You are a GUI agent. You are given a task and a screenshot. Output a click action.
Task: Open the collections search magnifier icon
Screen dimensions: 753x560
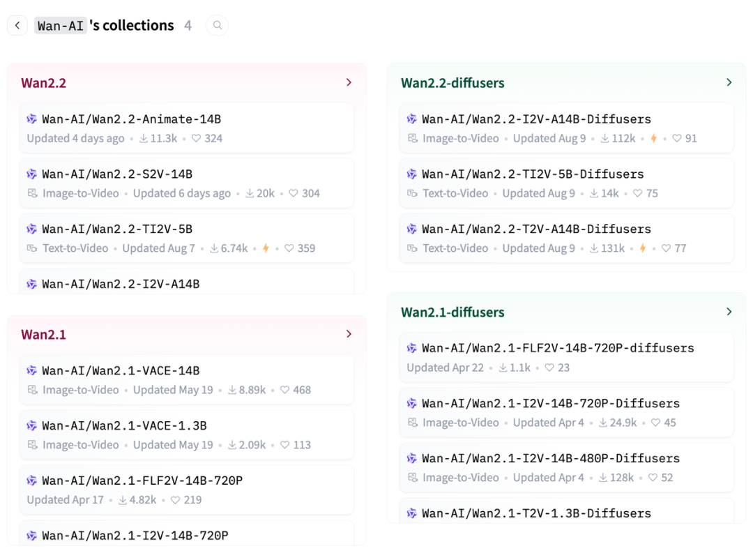click(x=217, y=25)
